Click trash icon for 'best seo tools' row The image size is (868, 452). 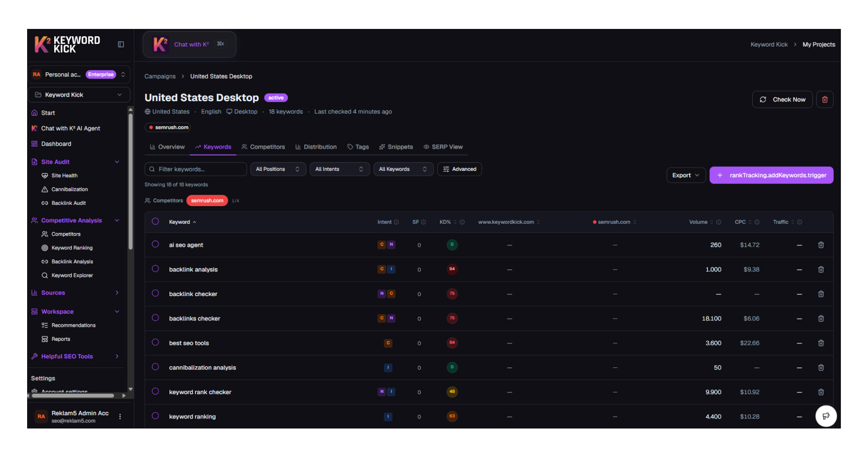pos(821,343)
